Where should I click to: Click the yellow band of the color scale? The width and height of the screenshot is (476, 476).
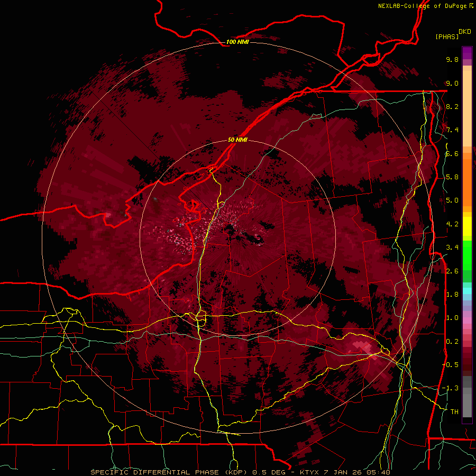click(x=467, y=226)
